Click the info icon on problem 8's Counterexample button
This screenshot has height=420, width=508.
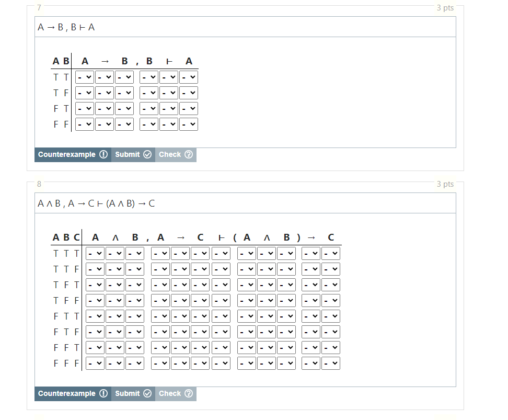click(104, 393)
